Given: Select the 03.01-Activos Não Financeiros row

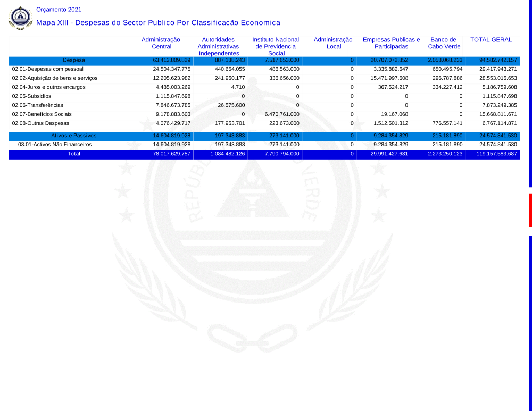Looking at the screenshot, I should click(55, 145).
